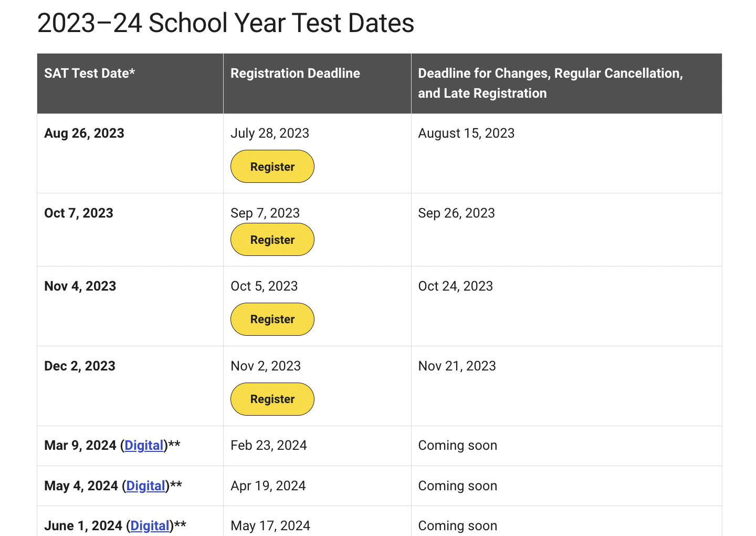Click Coming soon in the May 4 row
The width and height of the screenshot is (756, 536).
click(457, 486)
